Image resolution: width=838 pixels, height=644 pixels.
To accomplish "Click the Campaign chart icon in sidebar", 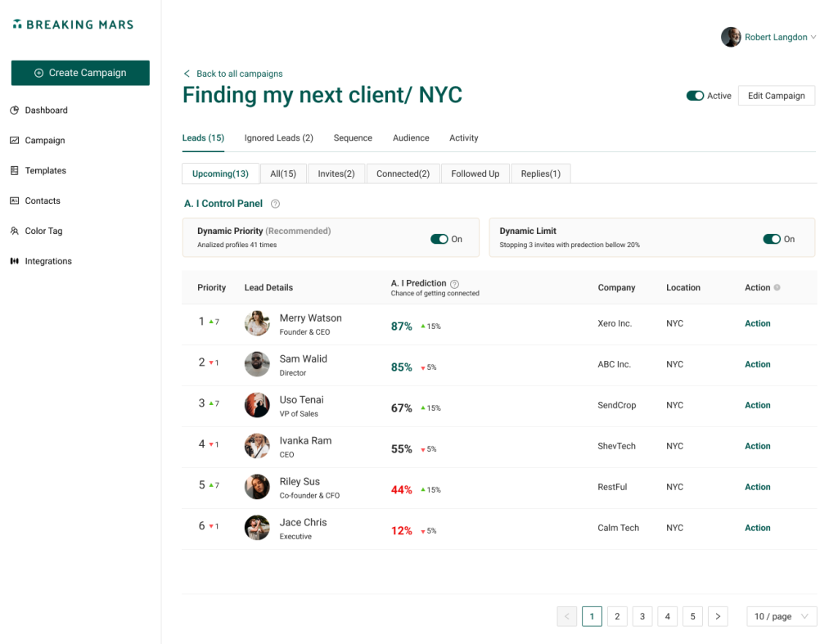I will pos(15,141).
